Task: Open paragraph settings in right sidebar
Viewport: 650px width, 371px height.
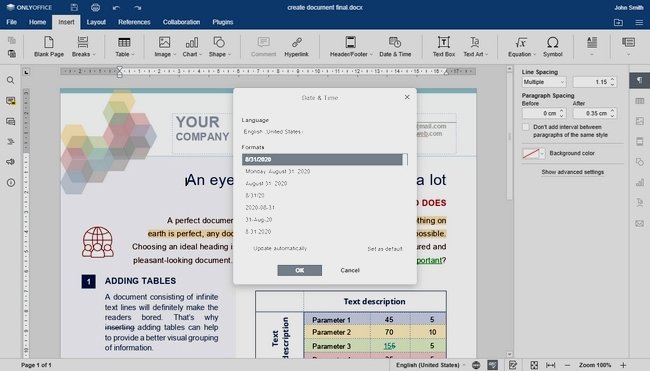Action: [640, 80]
